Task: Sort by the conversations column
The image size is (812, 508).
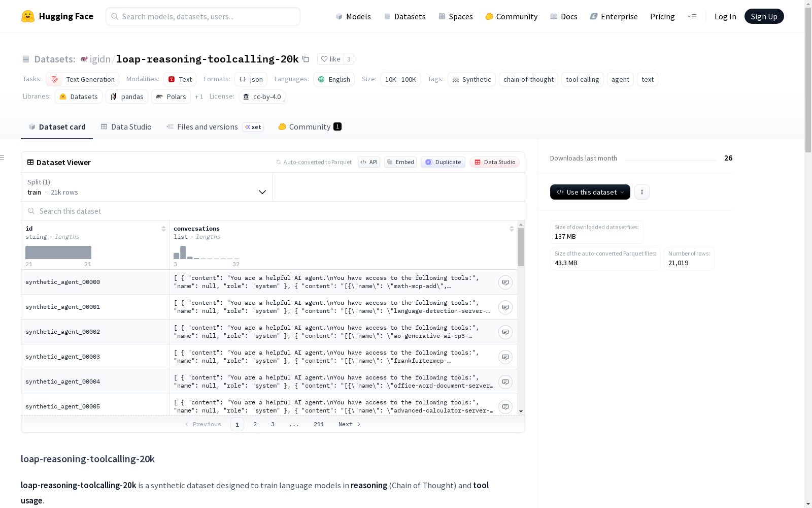Action: click(512, 229)
